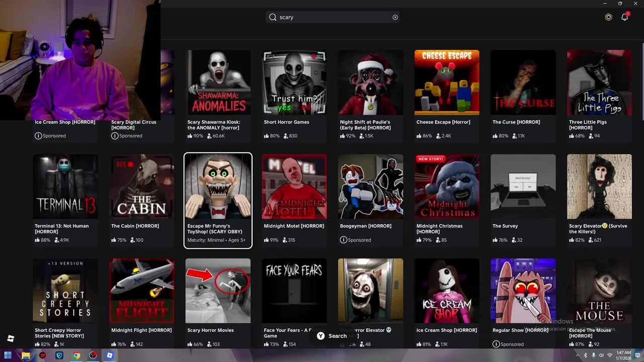
Task: Open File Explorer from the taskbar
Action: [26, 355]
